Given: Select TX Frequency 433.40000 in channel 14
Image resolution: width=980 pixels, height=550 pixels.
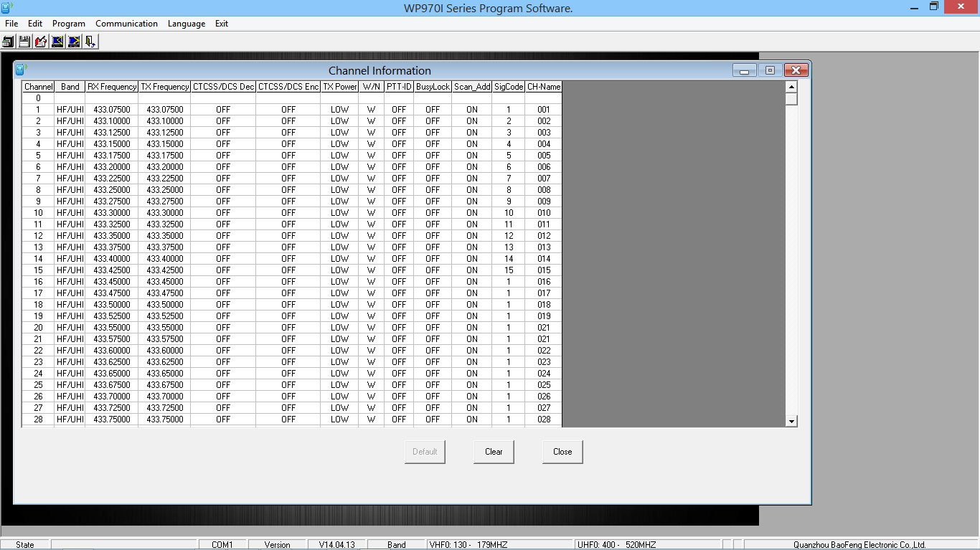Looking at the screenshot, I should coord(164,259).
